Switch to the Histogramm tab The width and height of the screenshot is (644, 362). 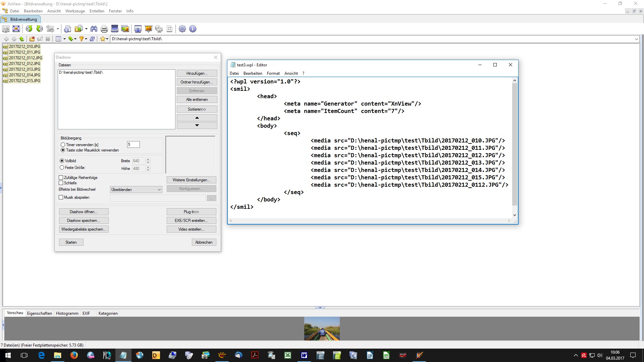point(67,313)
